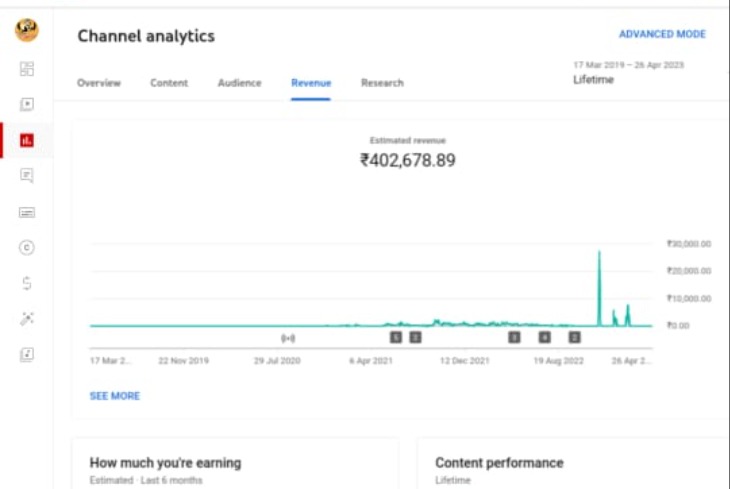Click the ₹10,000.00 y-axis label
730x489 pixels.
click(689, 298)
